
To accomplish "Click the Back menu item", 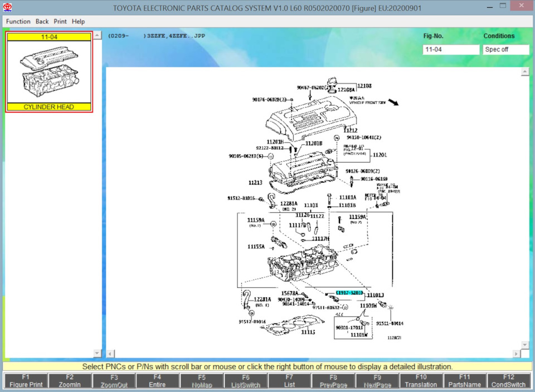I will [42, 21].
